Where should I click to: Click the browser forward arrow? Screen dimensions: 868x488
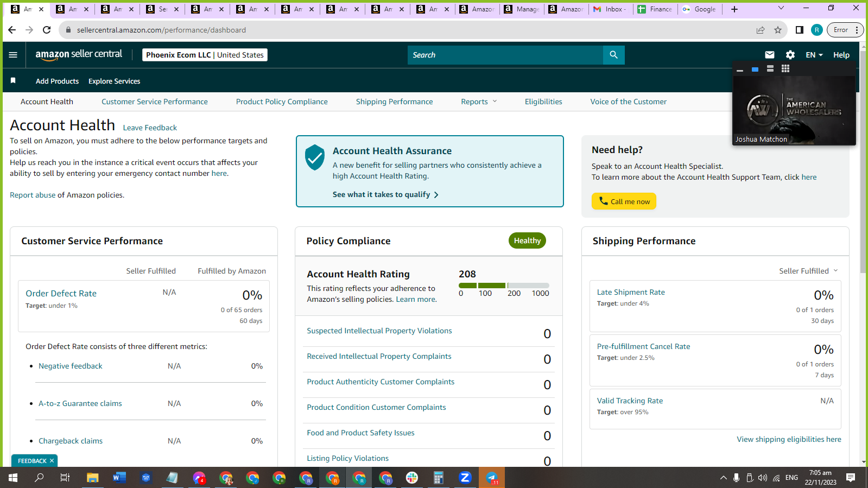click(29, 30)
